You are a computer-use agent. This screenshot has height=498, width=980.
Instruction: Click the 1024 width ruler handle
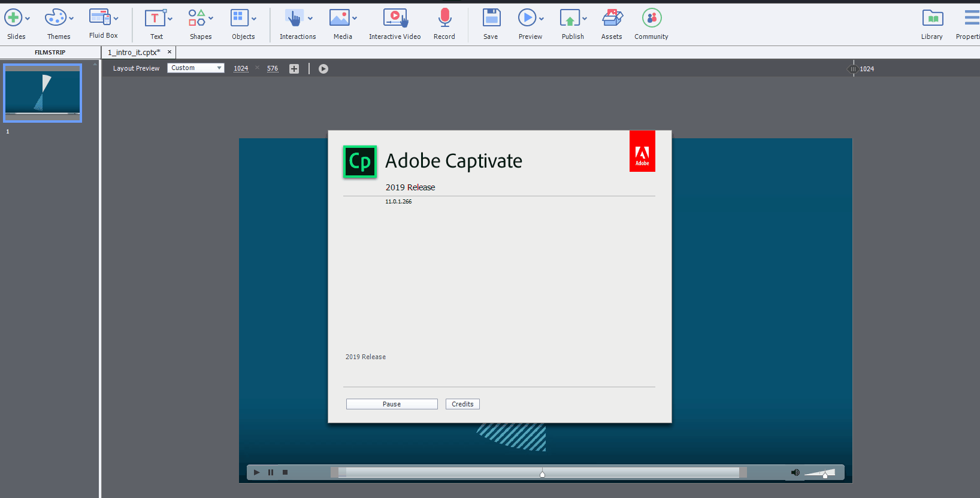pyautogui.click(x=853, y=69)
